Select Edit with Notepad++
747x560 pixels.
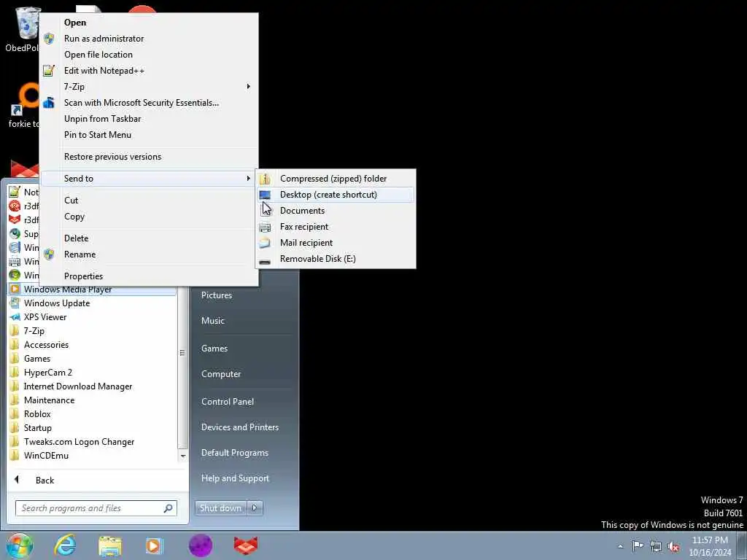pos(149,71)
